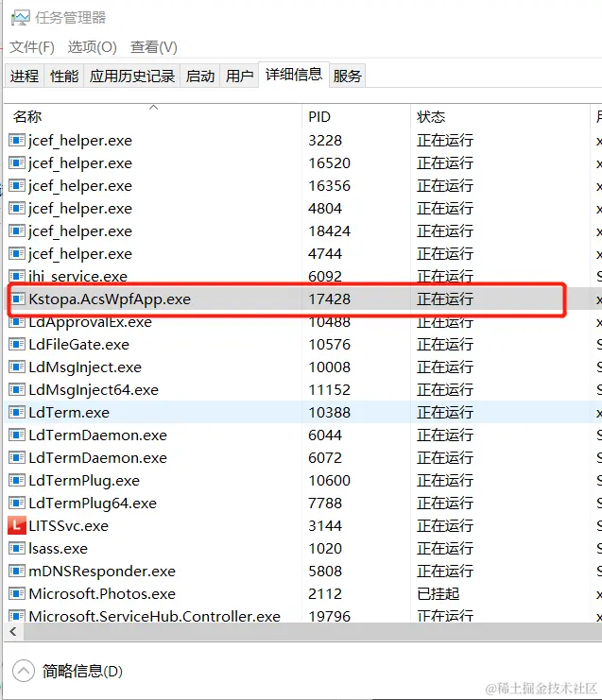Click the icon next to Kstopa.AcsWpfApp.exe

pyautogui.click(x=17, y=299)
